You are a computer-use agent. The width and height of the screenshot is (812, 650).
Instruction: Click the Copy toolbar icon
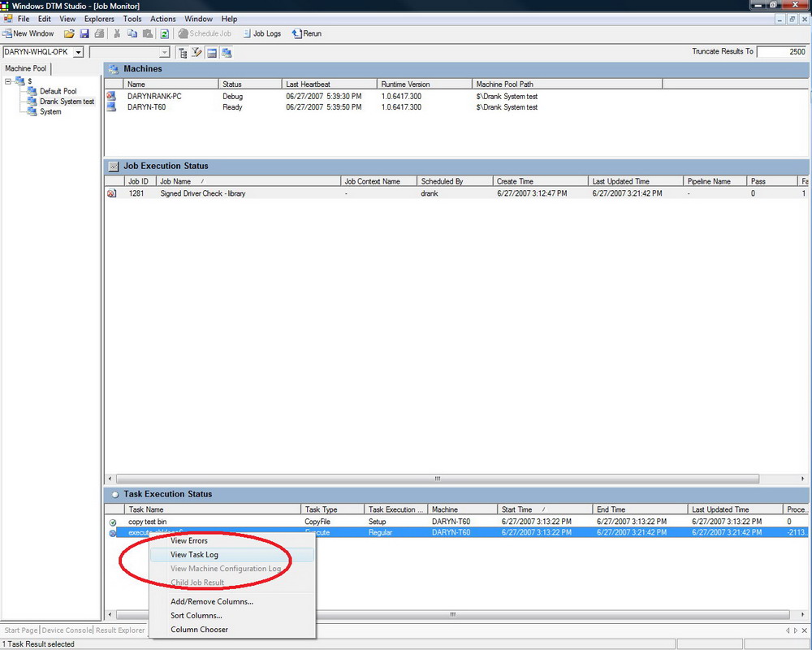coord(132,33)
